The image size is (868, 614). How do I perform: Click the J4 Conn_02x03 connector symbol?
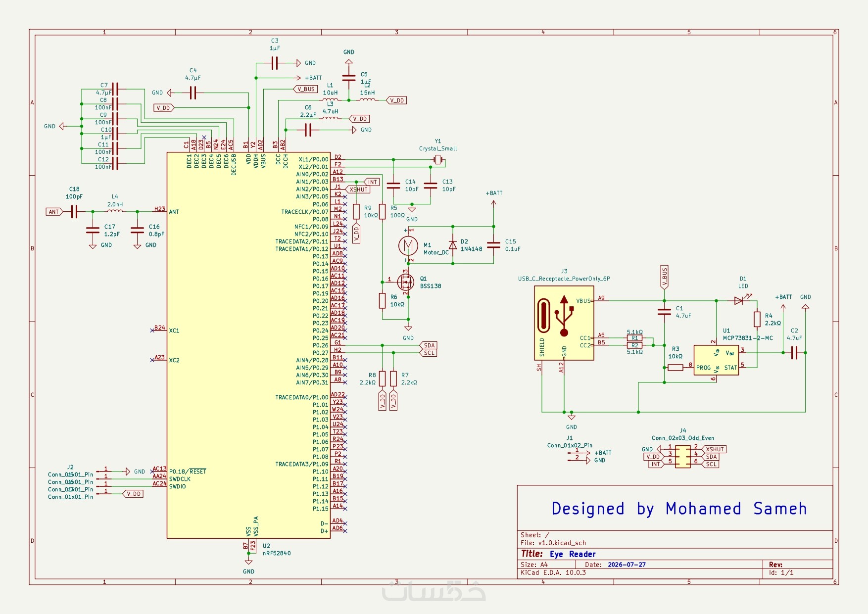683,457
